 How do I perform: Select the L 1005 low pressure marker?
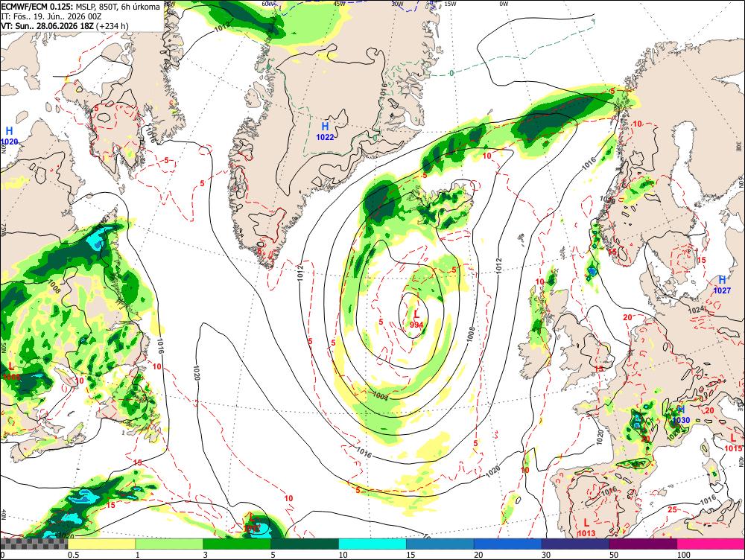pyautogui.click(x=11, y=372)
